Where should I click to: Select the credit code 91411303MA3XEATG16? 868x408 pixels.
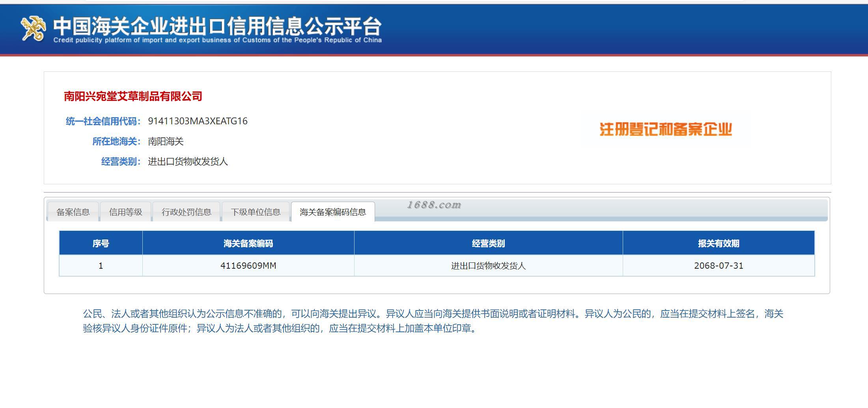tap(198, 121)
